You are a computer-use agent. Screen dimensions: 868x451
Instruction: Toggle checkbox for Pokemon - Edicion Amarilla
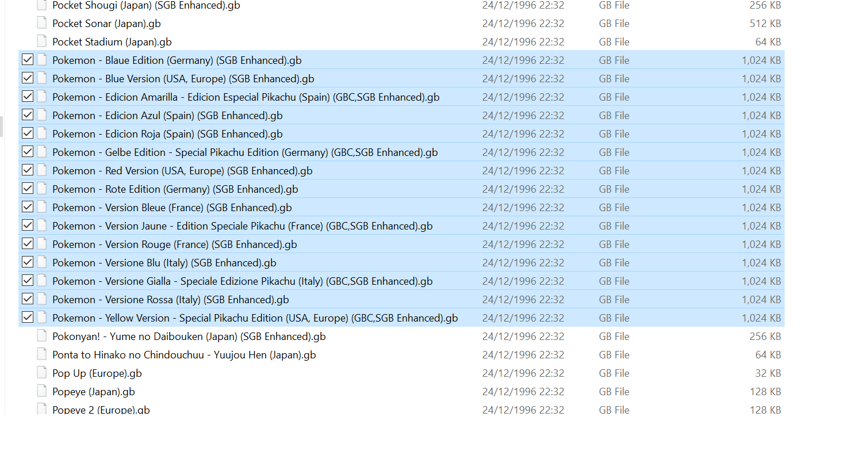tap(27, 96)
